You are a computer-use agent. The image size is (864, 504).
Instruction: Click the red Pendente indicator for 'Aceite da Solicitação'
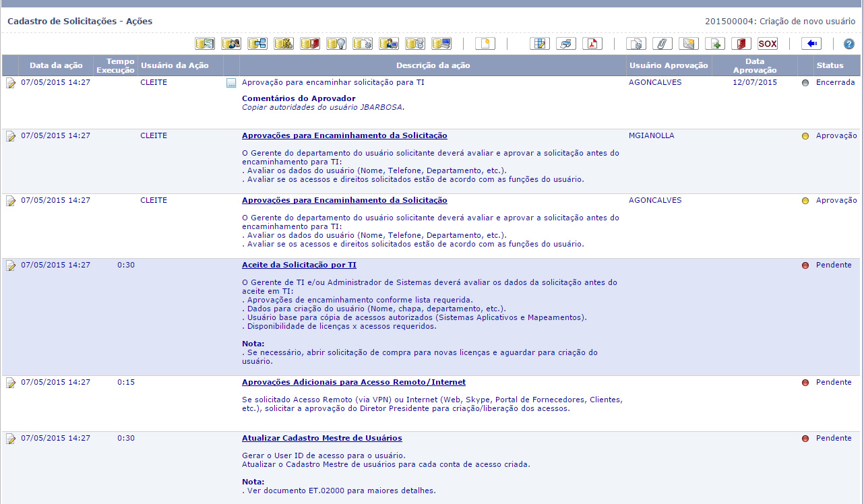tap(805, 265)
